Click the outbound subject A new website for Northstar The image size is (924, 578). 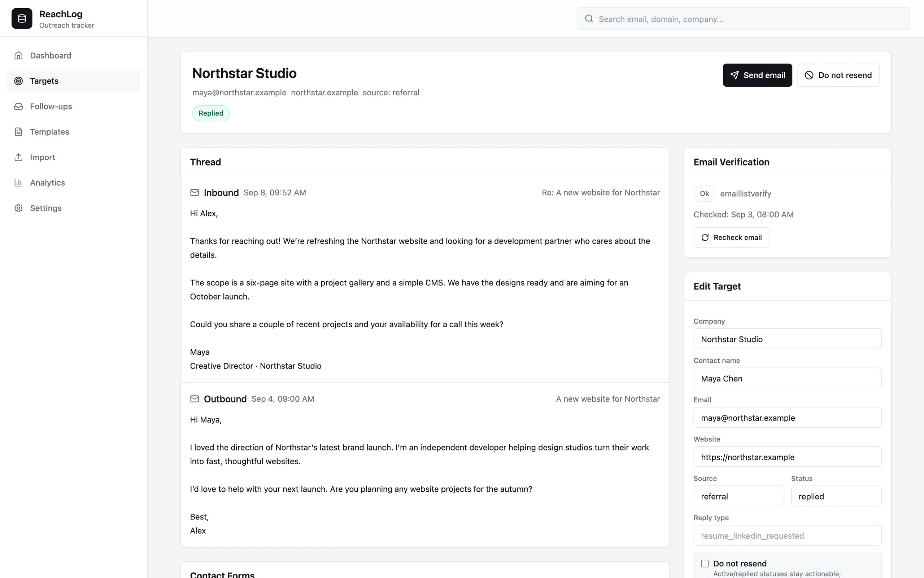coord(608,399)
